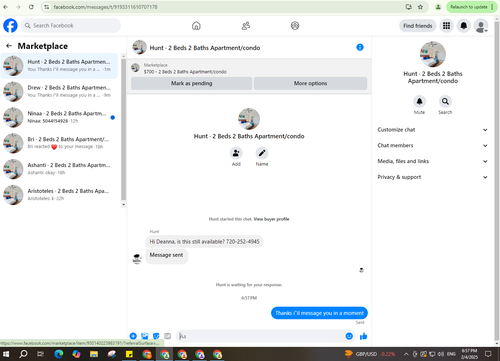Open the emoji picker
This screenshot has height=361, width=500.
(349, 336)
